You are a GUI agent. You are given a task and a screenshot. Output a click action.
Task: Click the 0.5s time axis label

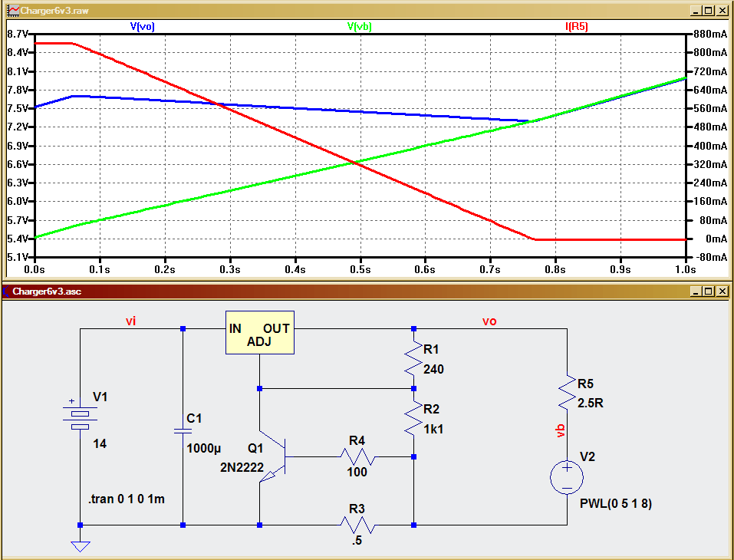(360, 270)
